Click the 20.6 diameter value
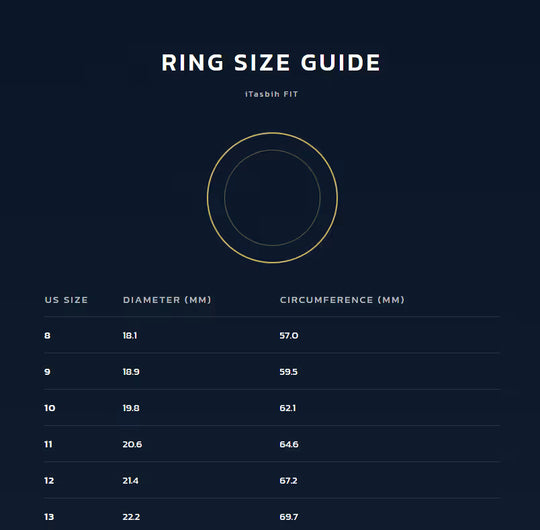 click(132, 444)
